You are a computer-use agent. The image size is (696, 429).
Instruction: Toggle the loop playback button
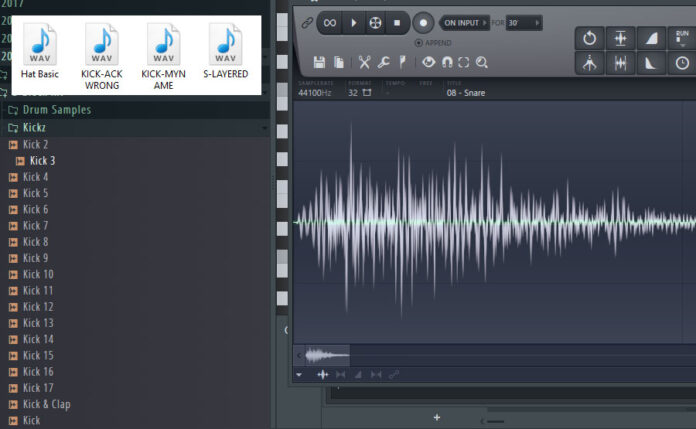click(x=329, y=22)
